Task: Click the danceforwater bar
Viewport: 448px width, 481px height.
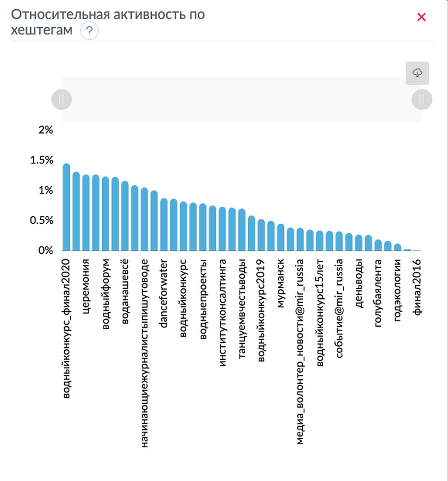Action: (x=164, y=225)
